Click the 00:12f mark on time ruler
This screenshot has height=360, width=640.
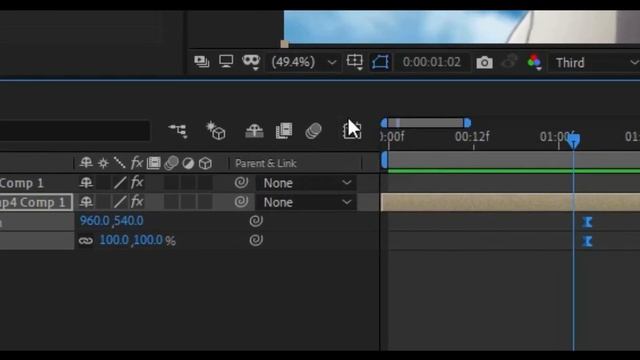[x=472, y=136]
